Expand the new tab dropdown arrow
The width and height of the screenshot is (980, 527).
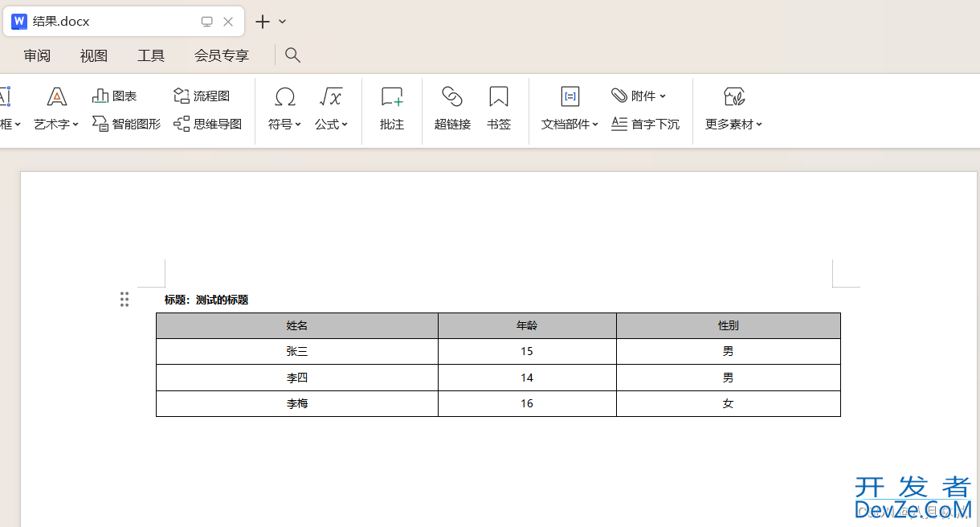click(283, 22)
